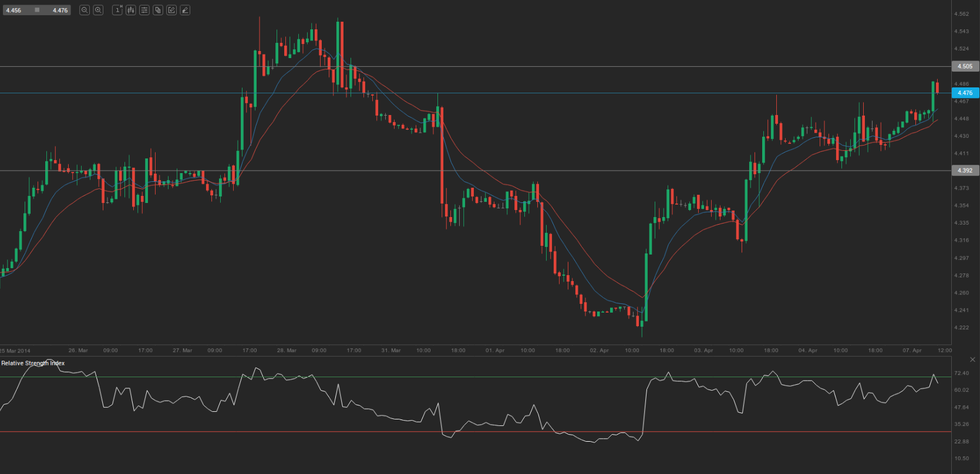Select the 4.505 price level label
980x474 pixels.
coord(965,66)
